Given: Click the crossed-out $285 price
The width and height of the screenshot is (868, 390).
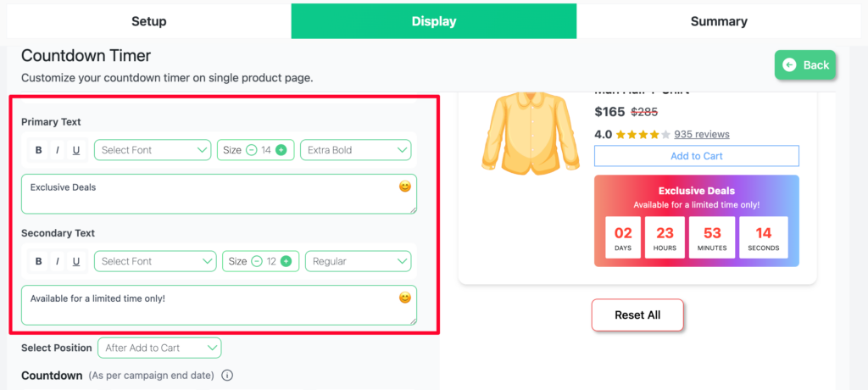Looking at the screenshot, I should [x=644, y=112].
